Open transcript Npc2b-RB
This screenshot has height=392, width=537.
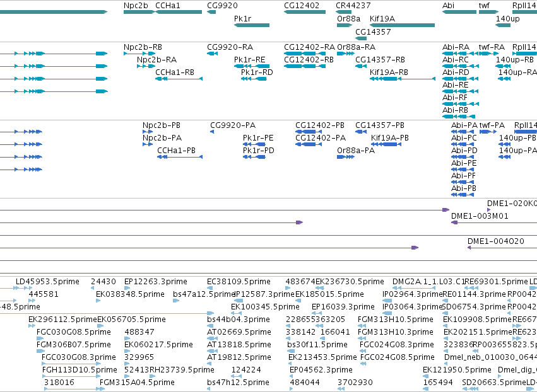pyautogui.click(x=143, y=47)
